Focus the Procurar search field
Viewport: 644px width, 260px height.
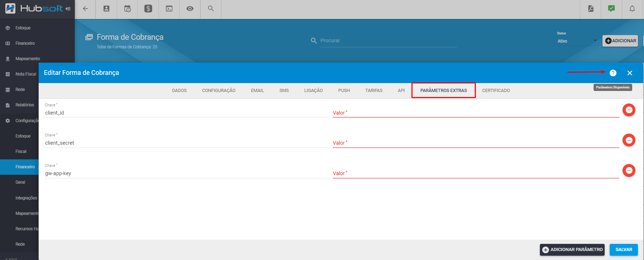(x=388, y=41)
